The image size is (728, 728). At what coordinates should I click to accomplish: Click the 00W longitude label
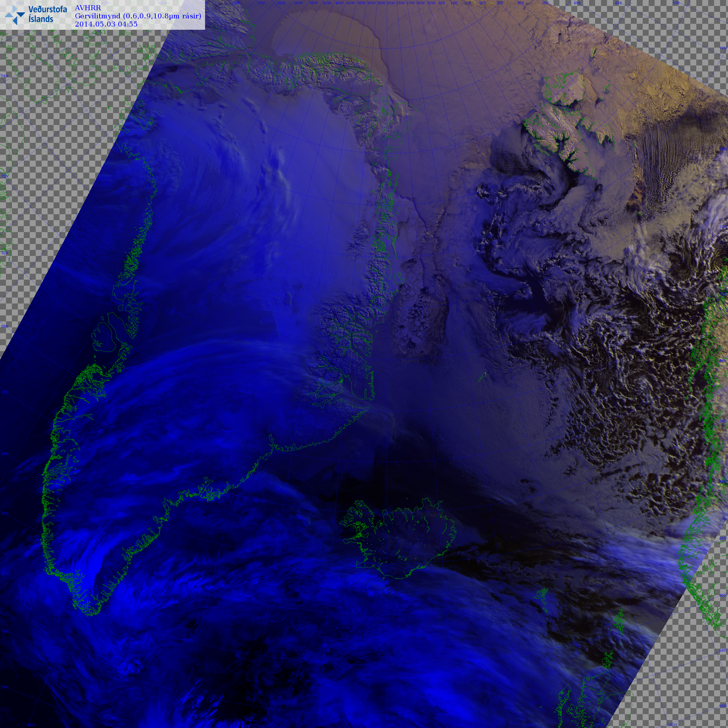[x=431, y=3]
